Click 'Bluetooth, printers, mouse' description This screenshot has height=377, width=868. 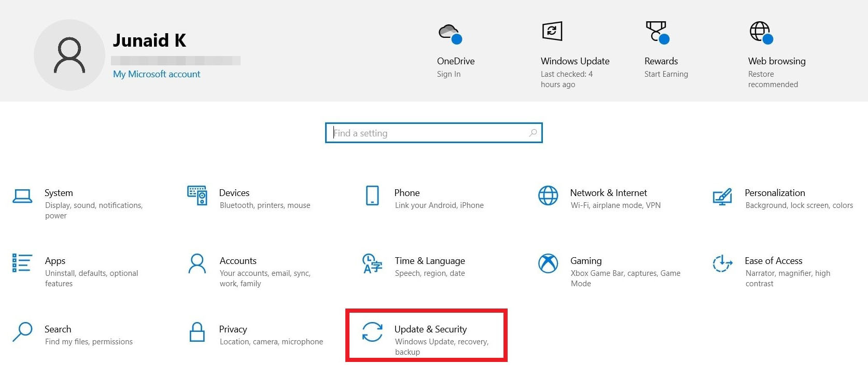(265, 205)
